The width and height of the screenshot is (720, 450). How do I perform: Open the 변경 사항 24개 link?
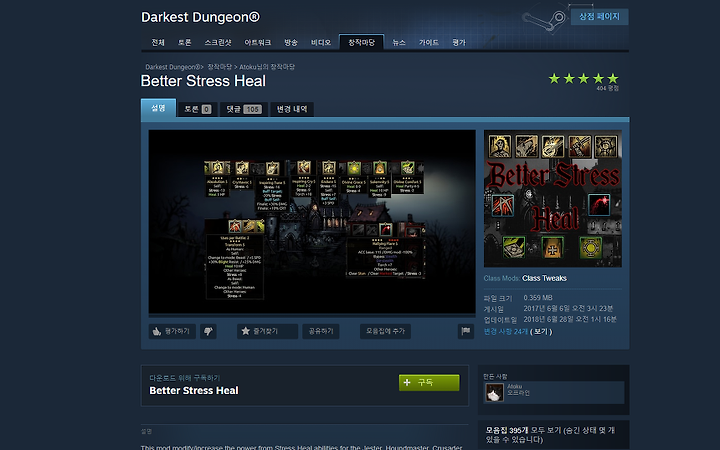(x=506, y=332)
